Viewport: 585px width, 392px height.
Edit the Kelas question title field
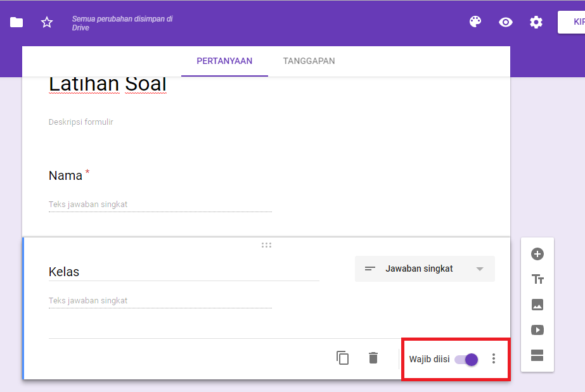tap(184, 272)
